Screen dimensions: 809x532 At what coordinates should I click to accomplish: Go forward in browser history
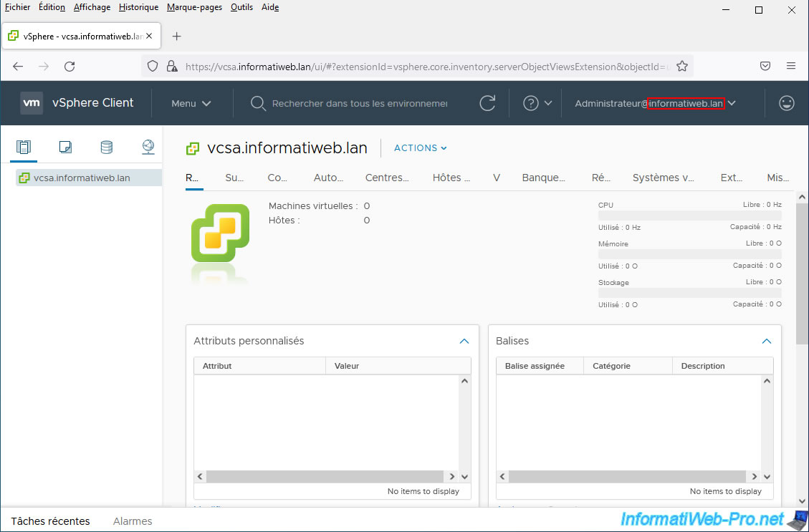click(44, 66)
